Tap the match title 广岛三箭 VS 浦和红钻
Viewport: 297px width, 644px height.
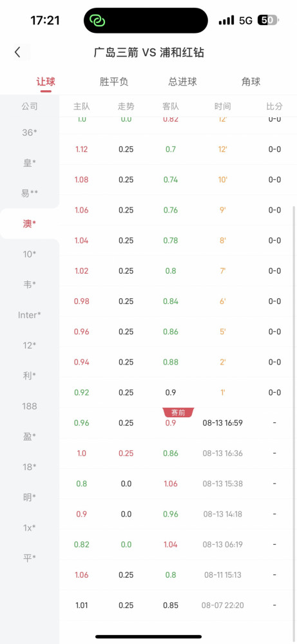tap(149, 53)
